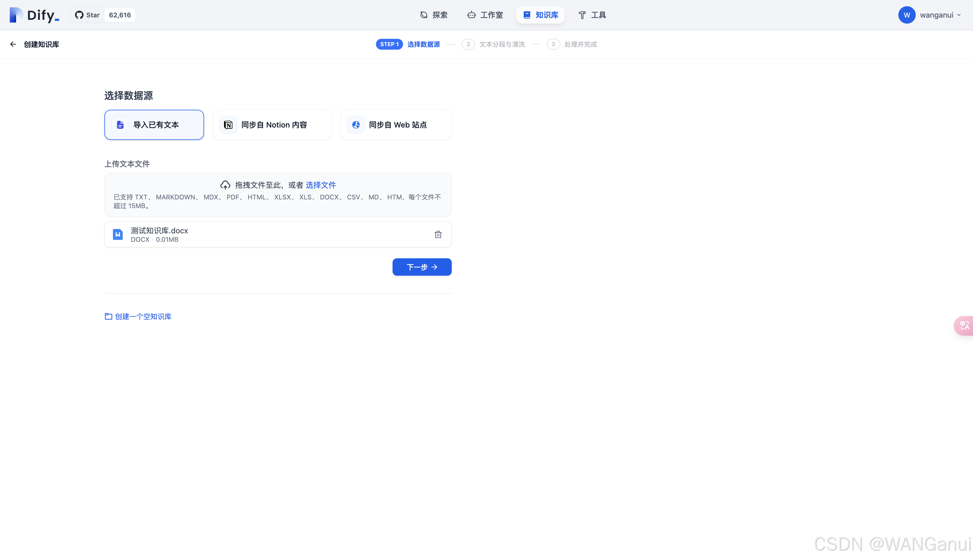973x560 pixels.
Task: Open the 工作室 navigation tab
Action: 485,15
